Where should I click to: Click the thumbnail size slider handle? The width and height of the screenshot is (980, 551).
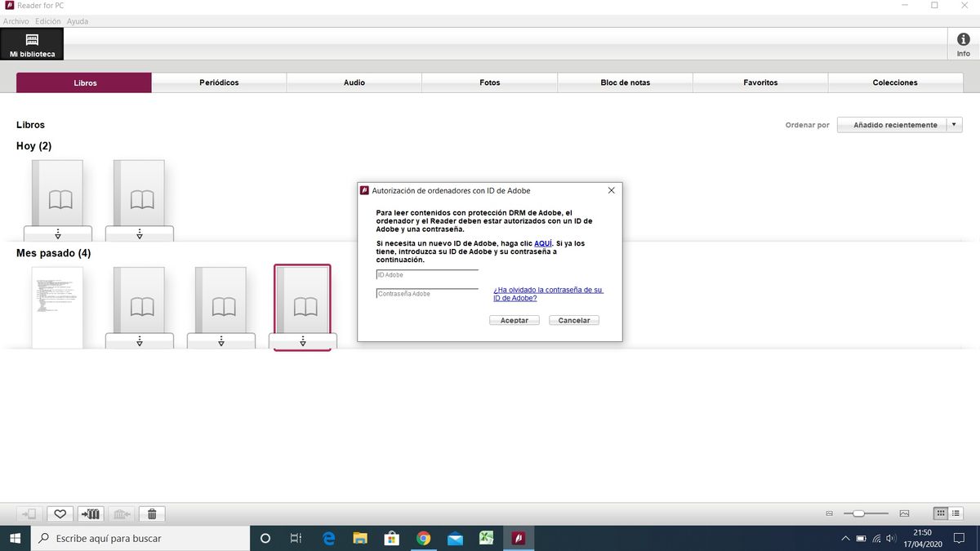[858, 513]
